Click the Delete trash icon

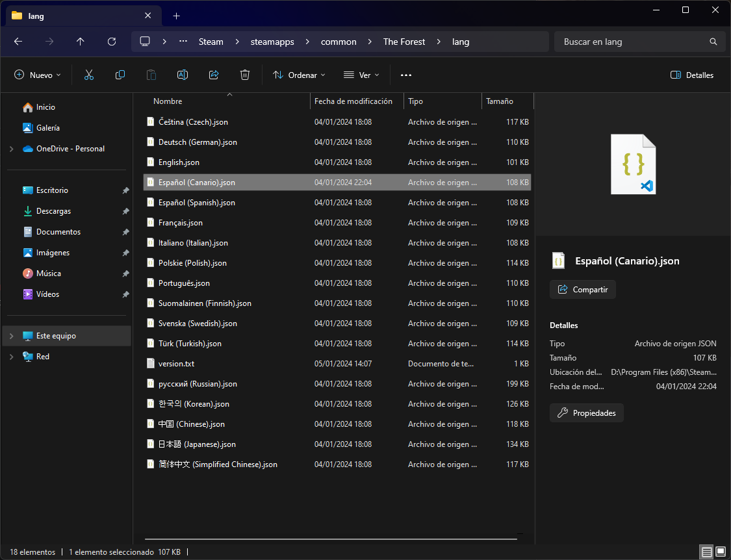point(245,75)
